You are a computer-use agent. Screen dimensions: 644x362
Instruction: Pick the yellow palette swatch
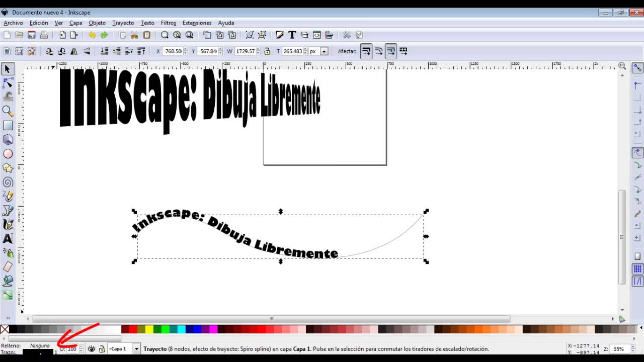(149, 330)
